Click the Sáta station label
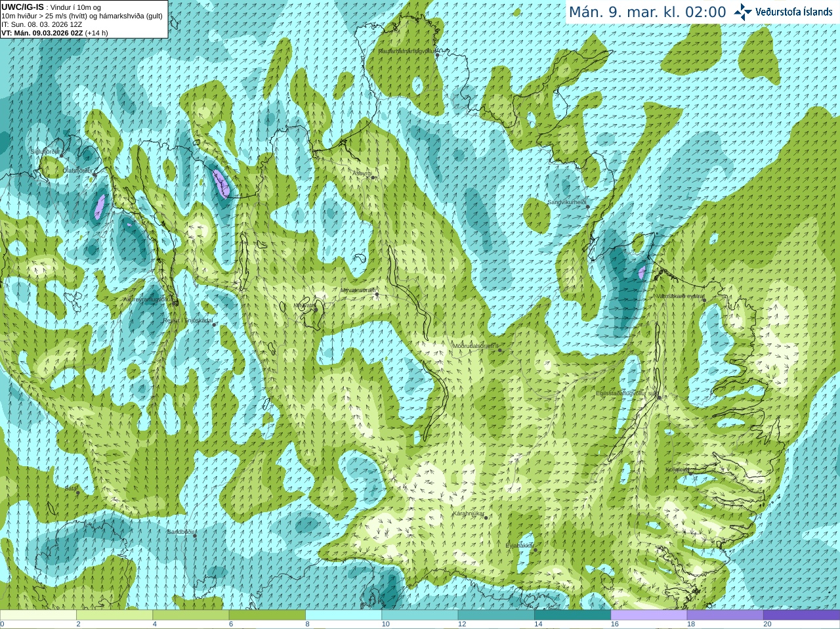Viewport: 840px width, 629px height. (71, 488)
